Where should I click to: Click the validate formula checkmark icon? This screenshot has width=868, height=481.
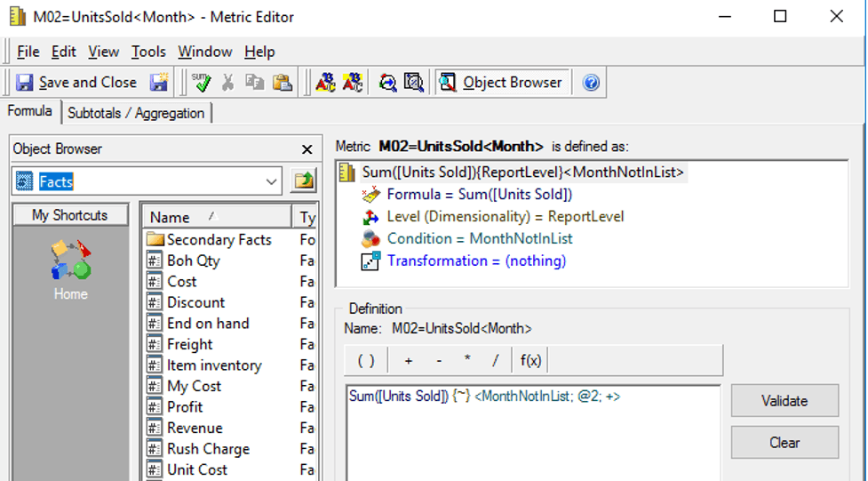[x=202, y=83]
